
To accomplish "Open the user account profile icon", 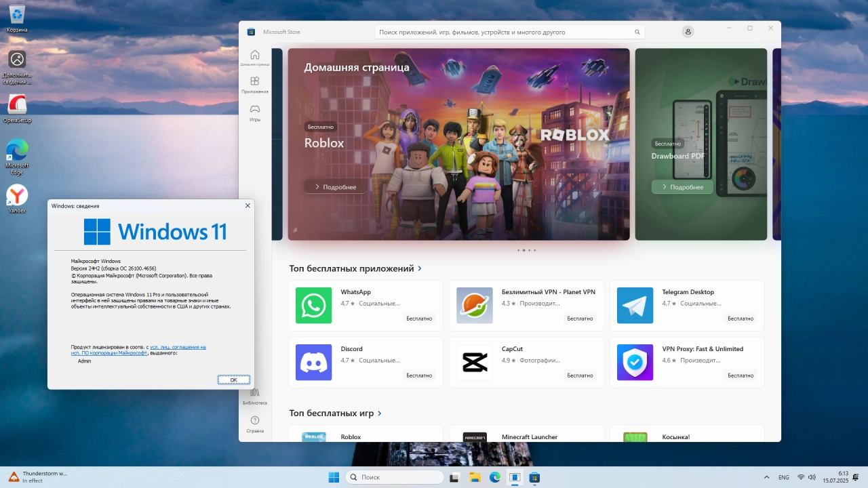I will click(688, 32).
